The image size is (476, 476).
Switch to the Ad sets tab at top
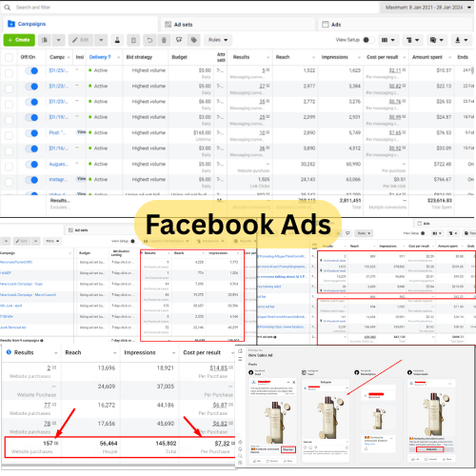[x=237, y=25]
